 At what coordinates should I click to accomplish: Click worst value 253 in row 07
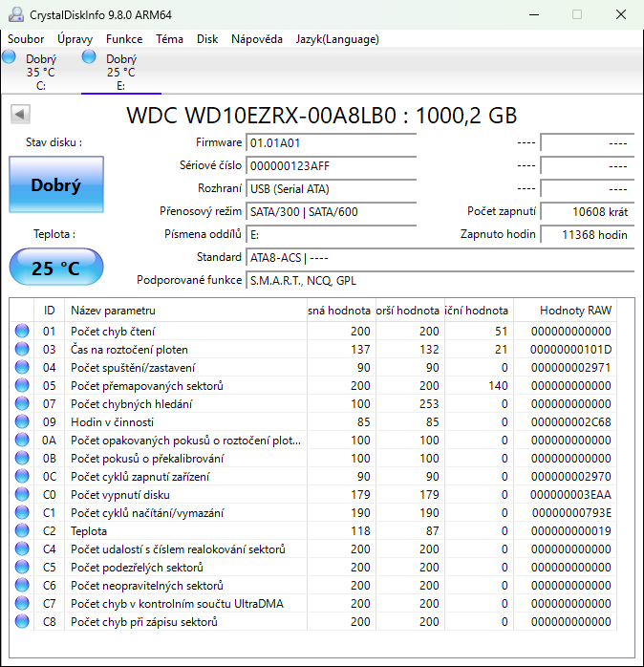[429, 403]
